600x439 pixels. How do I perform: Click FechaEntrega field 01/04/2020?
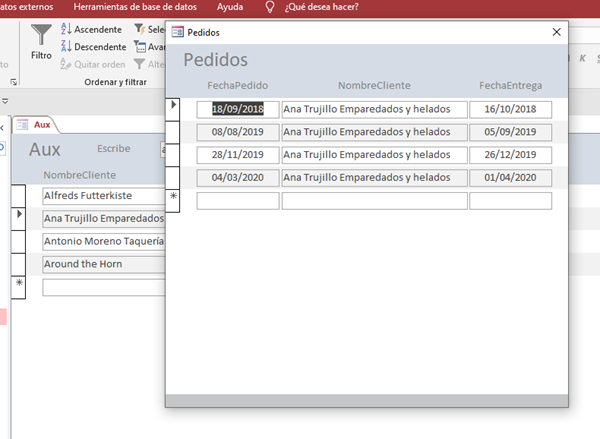(510, 178)
